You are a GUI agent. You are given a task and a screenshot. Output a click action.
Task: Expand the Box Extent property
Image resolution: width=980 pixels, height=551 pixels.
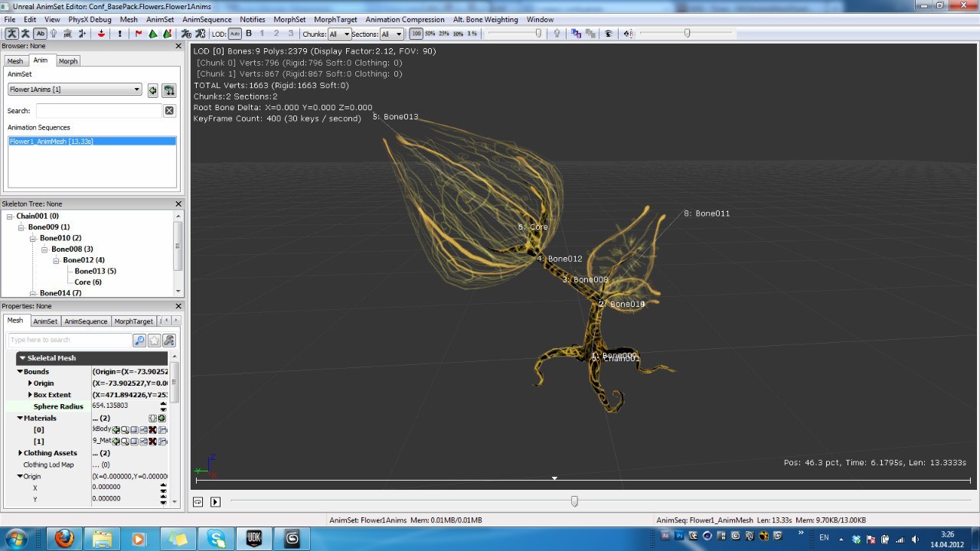[x=30, y=395]
